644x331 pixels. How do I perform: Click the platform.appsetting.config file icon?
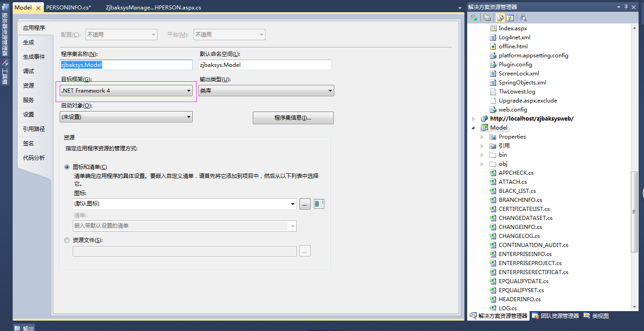[493, 55]
